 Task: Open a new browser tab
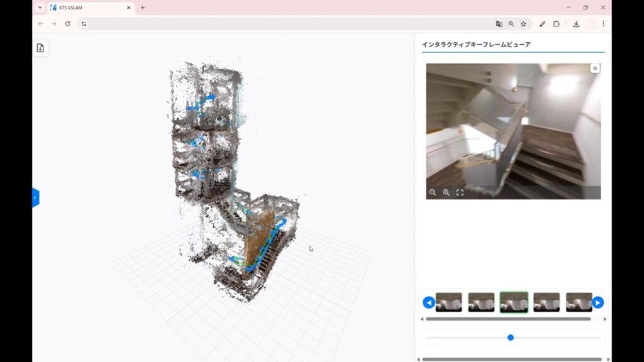click(143, 8)
